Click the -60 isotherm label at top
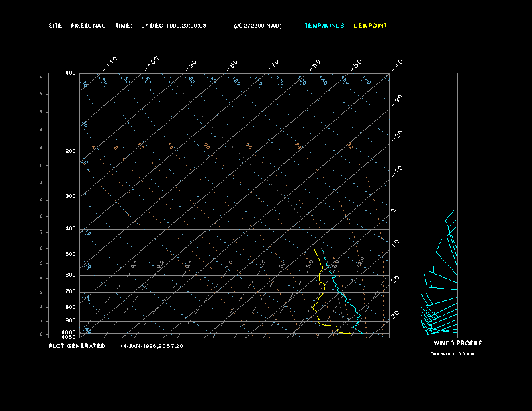The width and height of the screenshot is (532, 411). (x=315, y=64)
